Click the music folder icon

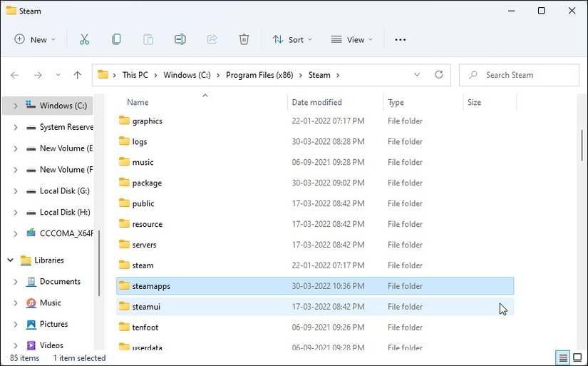(x=124, y=162)
